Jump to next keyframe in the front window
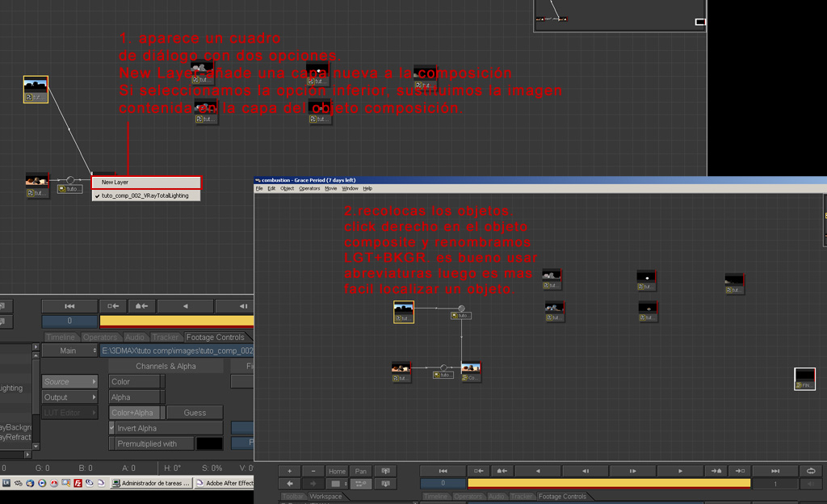This screenshot has width=827, height=504. point(740,471)
